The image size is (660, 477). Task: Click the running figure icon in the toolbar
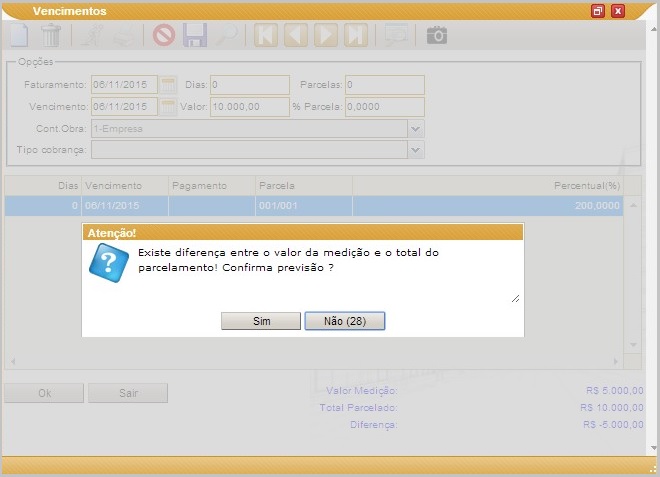pos(91,35)
